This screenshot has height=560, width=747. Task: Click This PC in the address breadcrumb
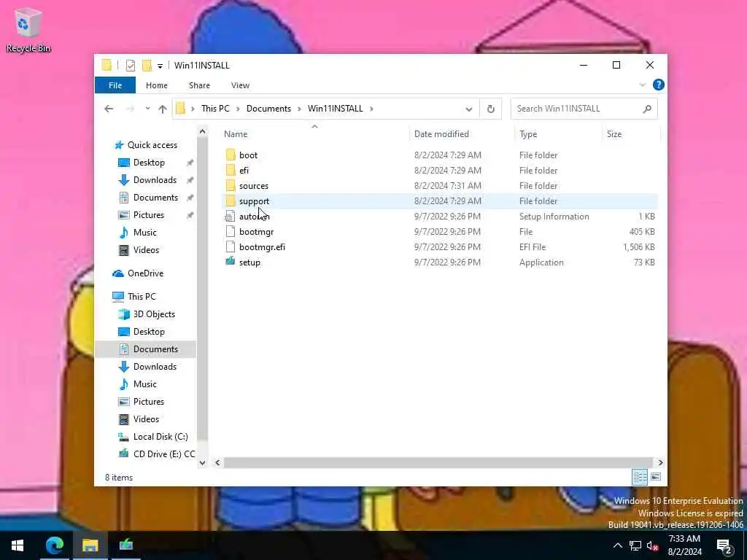[215, 109]
